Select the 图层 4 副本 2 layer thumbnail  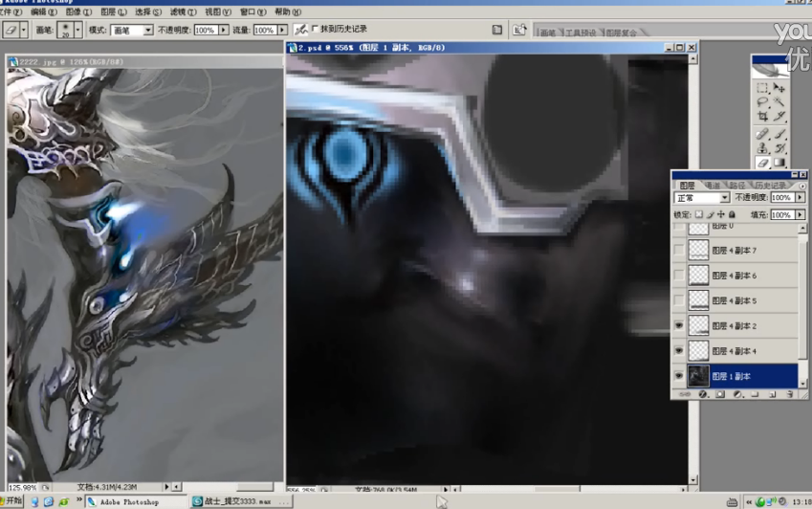[x=698, y=325]
